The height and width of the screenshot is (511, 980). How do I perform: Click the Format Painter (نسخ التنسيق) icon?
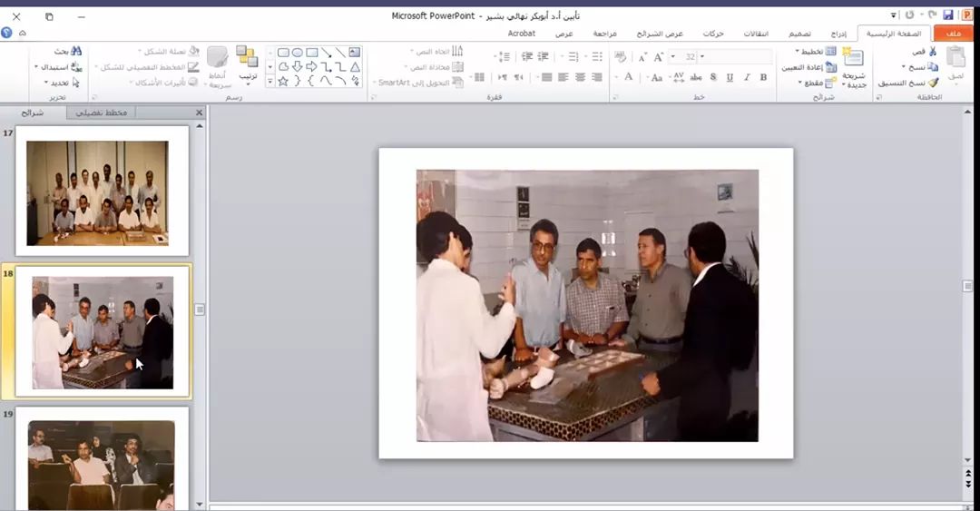pos(932,83)
